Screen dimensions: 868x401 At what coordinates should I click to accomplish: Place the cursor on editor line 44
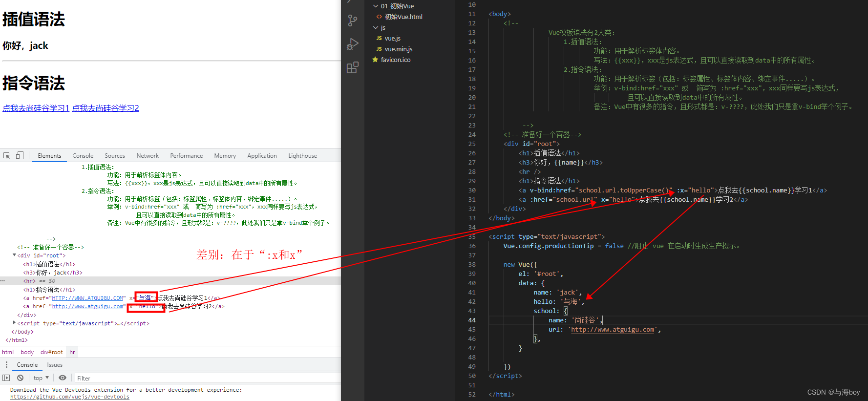click(678, 320)
